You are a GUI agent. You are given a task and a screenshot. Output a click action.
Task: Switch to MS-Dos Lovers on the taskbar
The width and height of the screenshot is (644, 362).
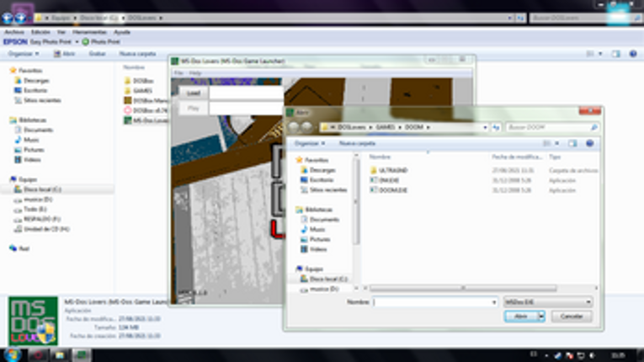pyautogui.click(x=82, y=355)
